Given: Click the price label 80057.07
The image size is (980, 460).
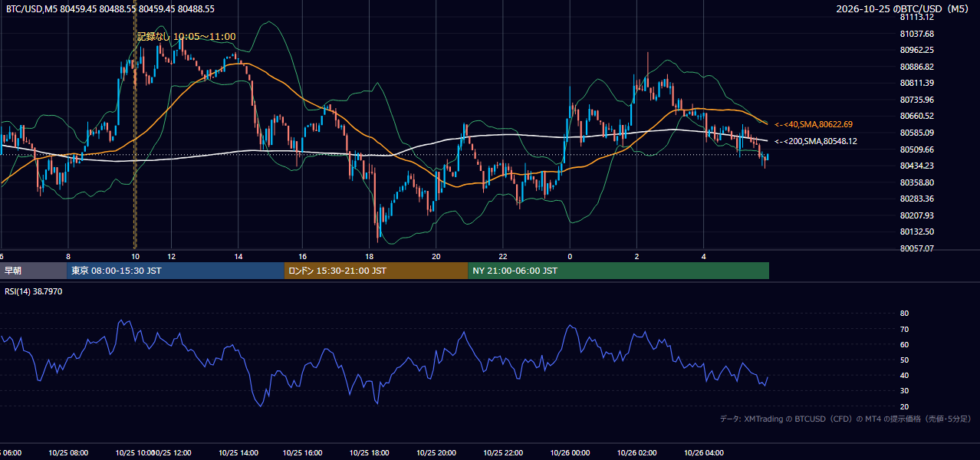Looking at the screenshot, I should pyautogui.click(x=916, y=248).
